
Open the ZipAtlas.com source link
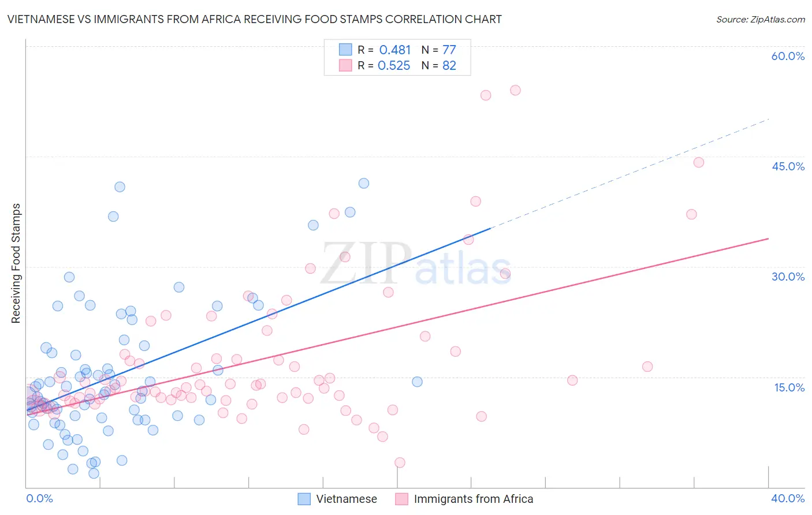click(x=761, y=19)
